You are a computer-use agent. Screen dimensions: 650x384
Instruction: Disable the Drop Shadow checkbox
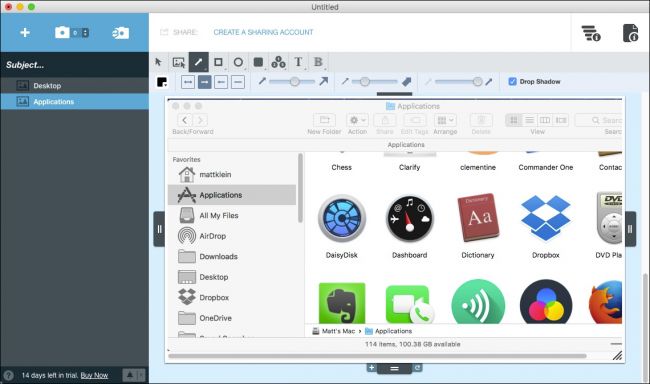pyautogui.click(x=512, y=82)
